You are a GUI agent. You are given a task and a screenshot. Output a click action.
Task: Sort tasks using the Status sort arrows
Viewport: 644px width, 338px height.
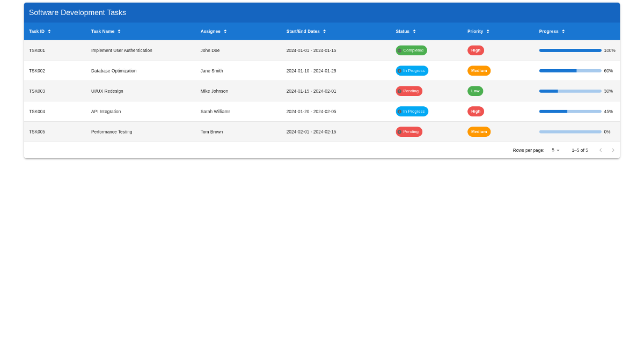414,31
